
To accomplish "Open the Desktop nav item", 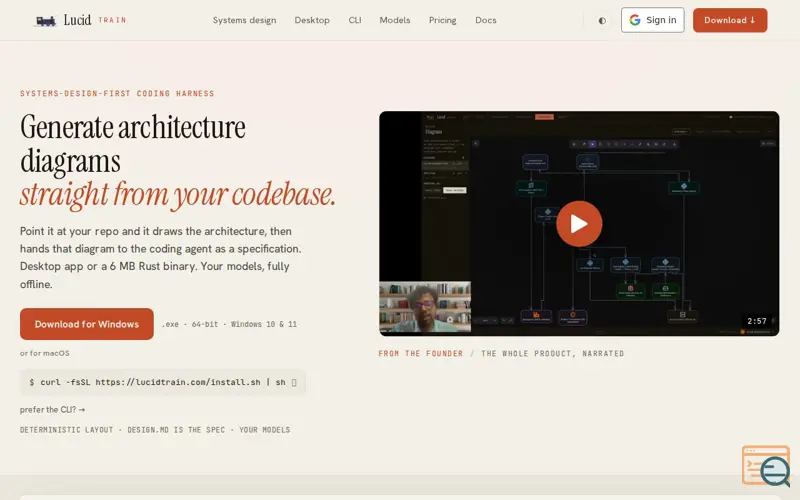I will coord(312,20).
